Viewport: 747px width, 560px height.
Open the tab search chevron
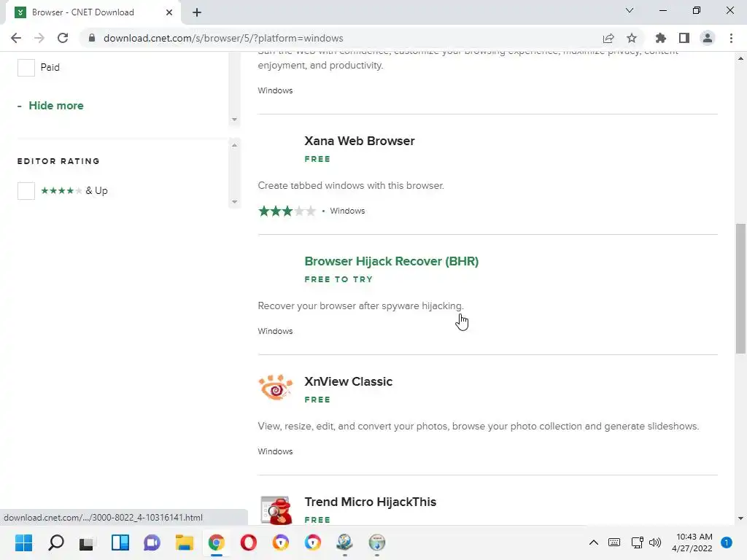[630, 10]
